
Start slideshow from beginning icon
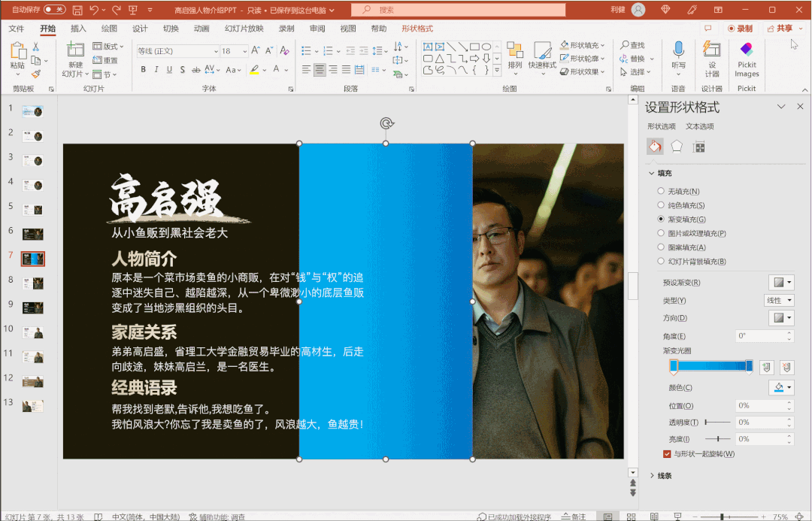(x=133, y=10)
